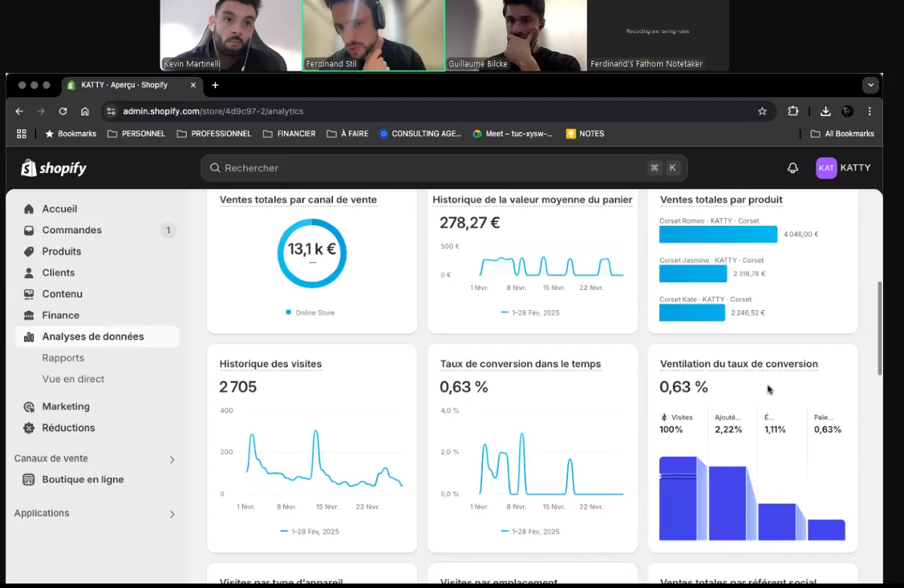
Task: Open the browser extensions puzzle icon
Action: tap(793, 111)
